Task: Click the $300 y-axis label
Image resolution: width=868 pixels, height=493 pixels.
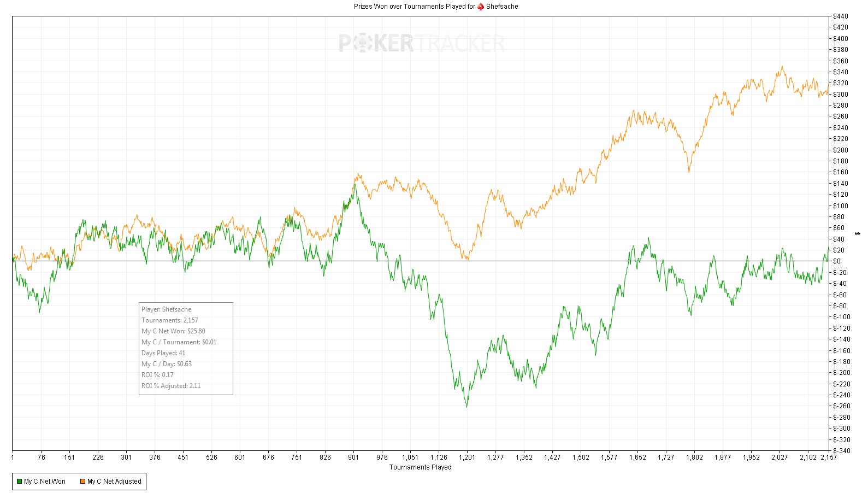Action: (x=840, y=94)
